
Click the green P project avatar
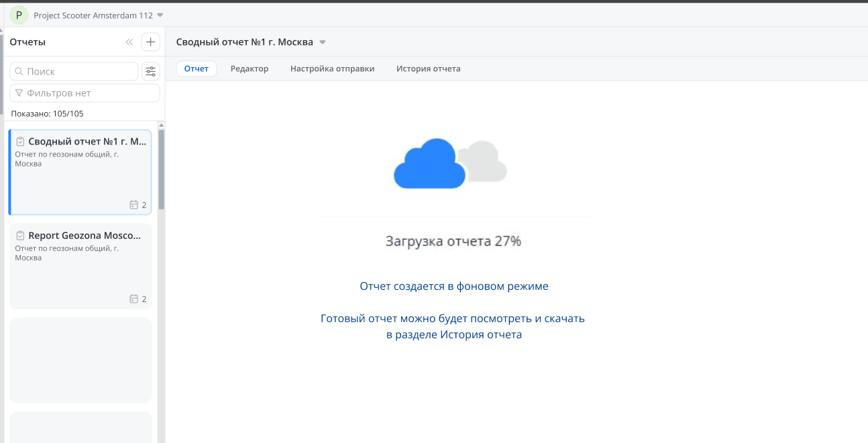tap(18, 15)
